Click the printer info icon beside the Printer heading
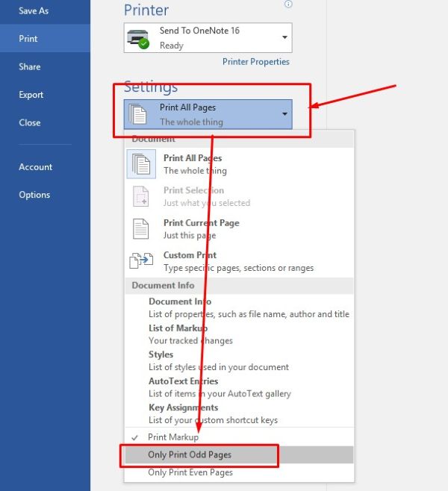 pos(288,4)
